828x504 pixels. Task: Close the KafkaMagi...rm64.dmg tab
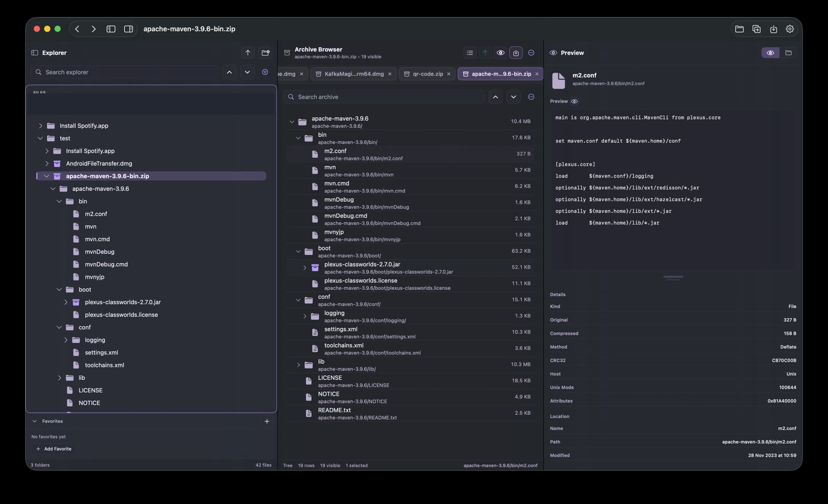click(x=390, y=74)
